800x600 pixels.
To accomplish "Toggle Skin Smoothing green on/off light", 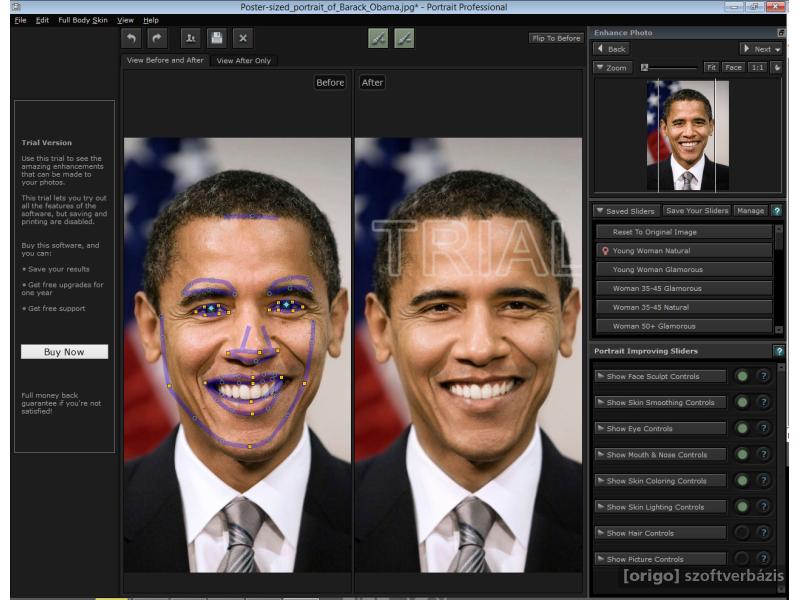I will pos(742,403).
